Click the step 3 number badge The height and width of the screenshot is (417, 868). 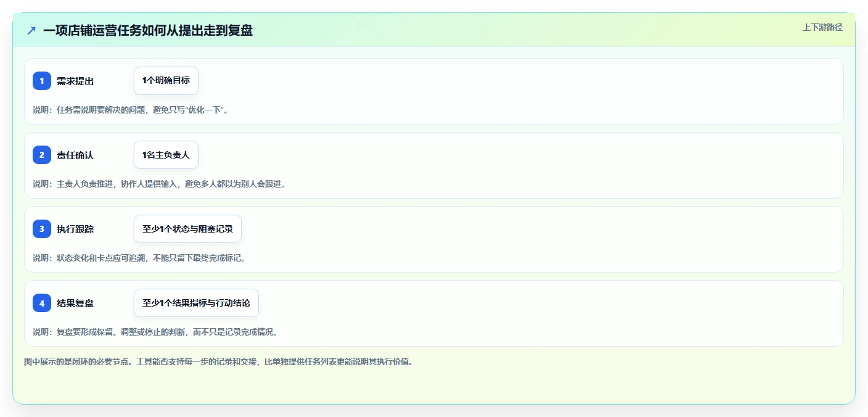click(42, 229)
